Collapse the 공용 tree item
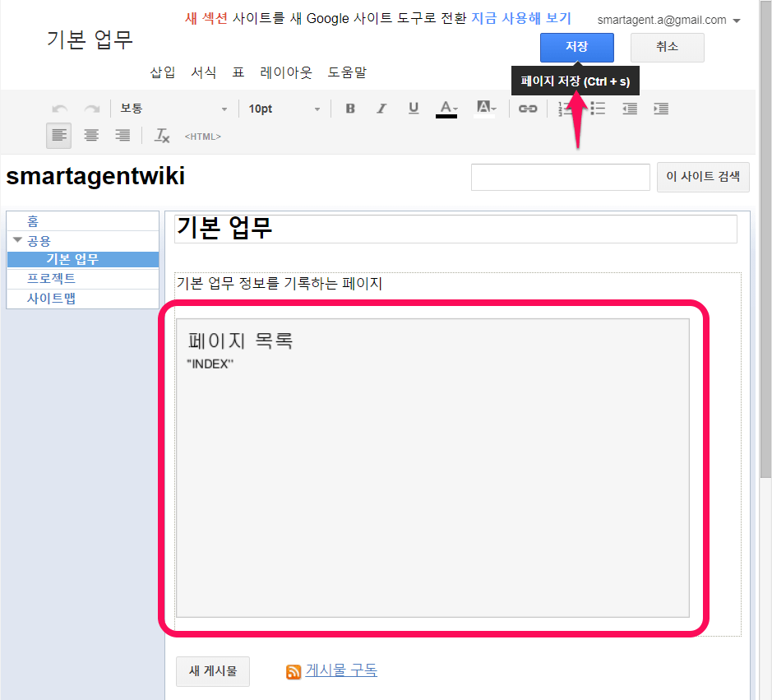 17,240
